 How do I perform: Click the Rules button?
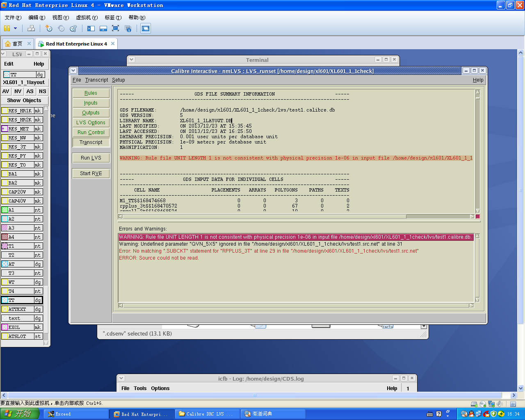point(91,93)
